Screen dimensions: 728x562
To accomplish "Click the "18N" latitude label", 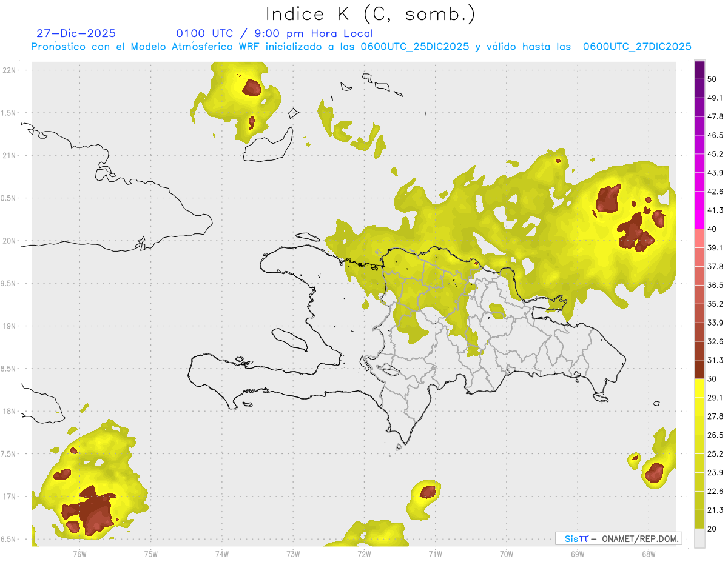I will [x=10, y=411].
